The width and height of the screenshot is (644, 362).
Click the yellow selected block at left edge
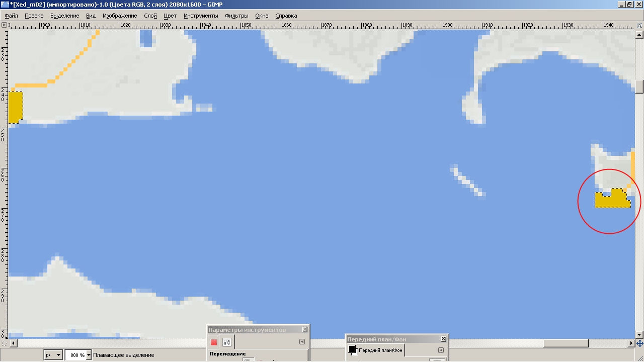(x=15, y=107)
